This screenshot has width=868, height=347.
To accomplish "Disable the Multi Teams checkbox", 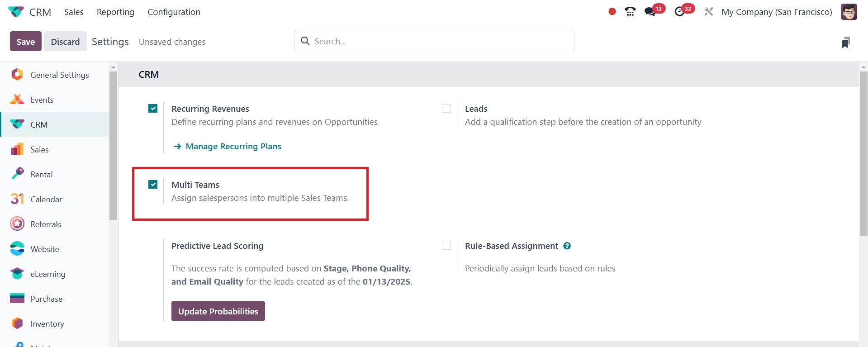I will tap(153, 185).
